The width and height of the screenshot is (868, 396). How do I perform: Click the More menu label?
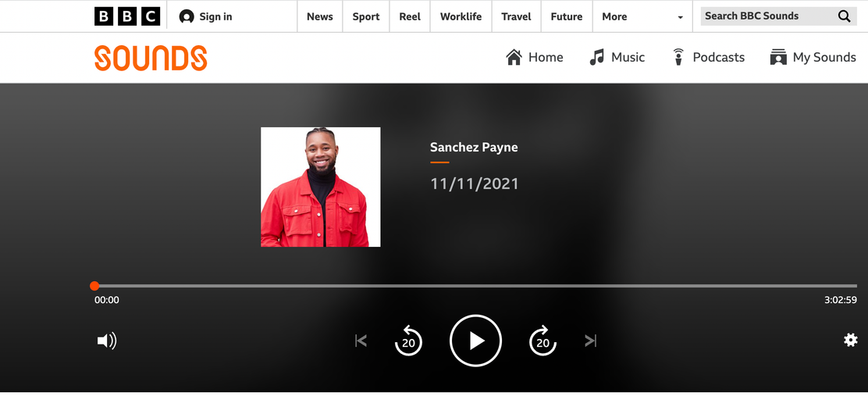614,16
